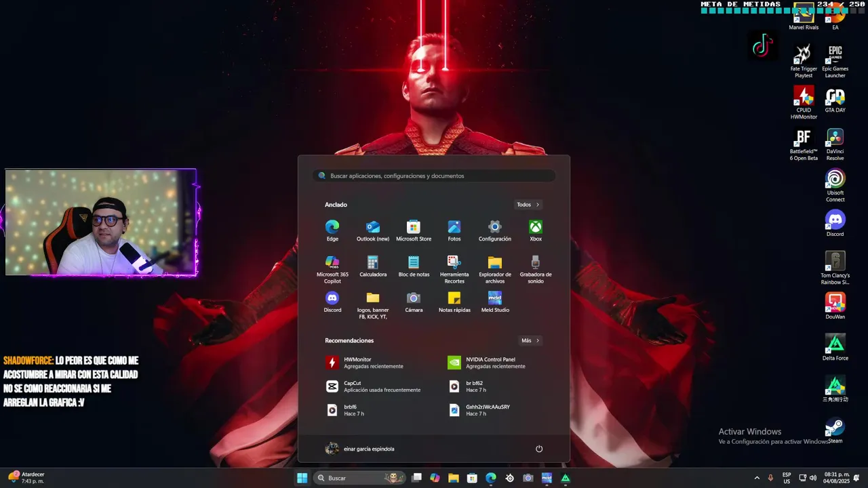Open Discord in the Start menu pinned list
This screenshot has width=868, height=488.
(332, 302)
